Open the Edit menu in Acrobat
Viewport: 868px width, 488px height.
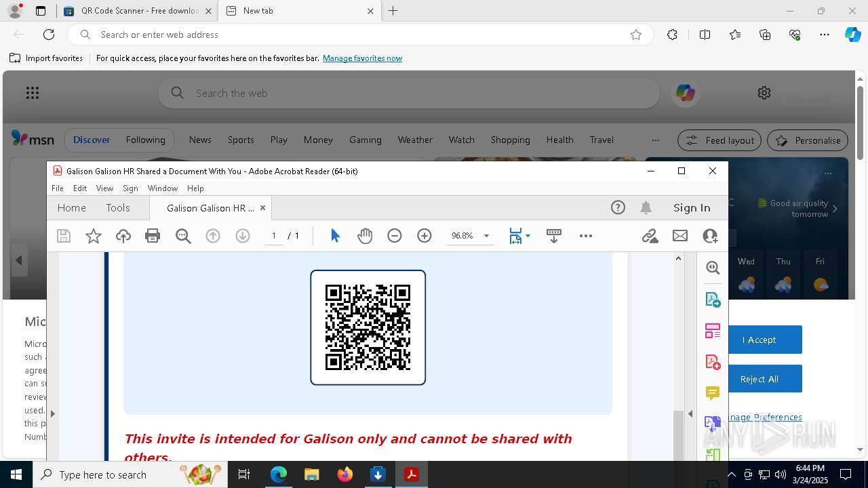tap(80, 188)
